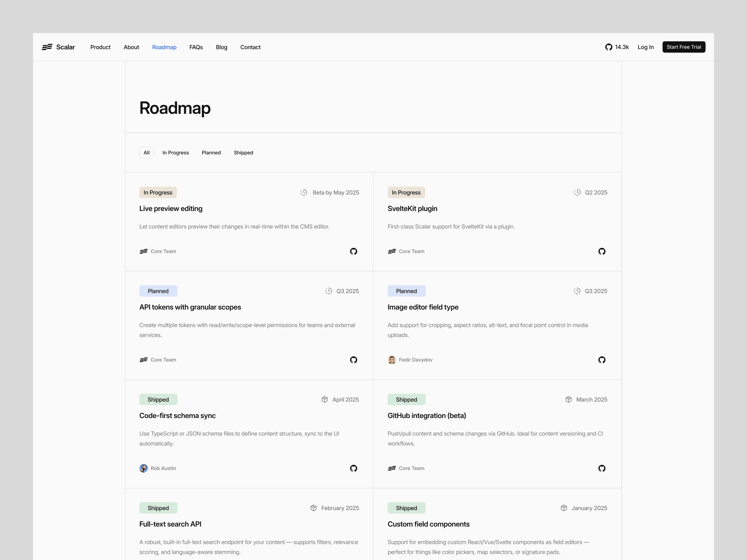The height and width of the screenshot is (560, 747).
Task: Open GitHub icon on Live preview editing card
Action: pos(353,251)
